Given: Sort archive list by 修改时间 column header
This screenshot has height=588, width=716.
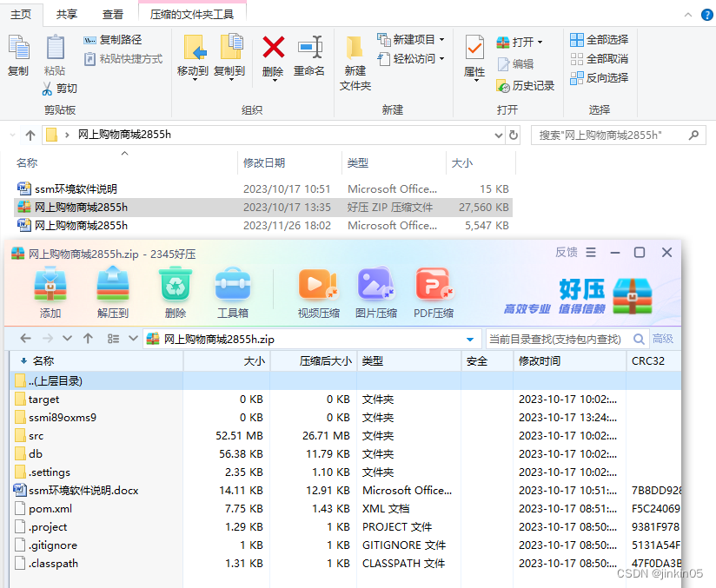Looking at the screenshot, I should (x=540, y=361).
